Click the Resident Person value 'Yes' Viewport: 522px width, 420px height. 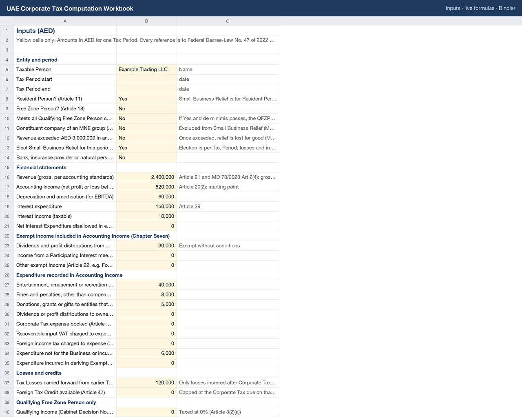pos(146,99)
